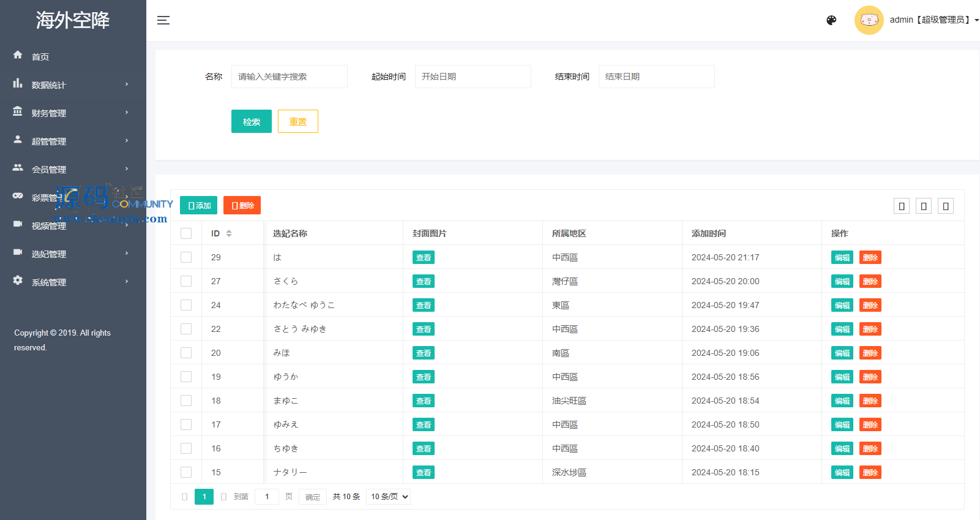The height and width of the screenshot is (520, 980).
Task: Click the gear icon for 系统管理
Action: pos(18,281)
